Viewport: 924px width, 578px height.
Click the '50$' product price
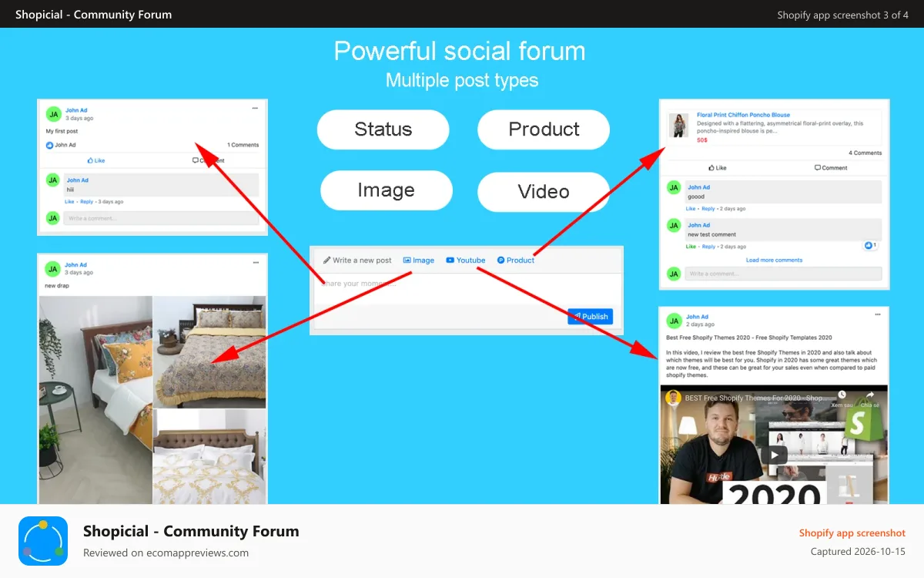702,140
